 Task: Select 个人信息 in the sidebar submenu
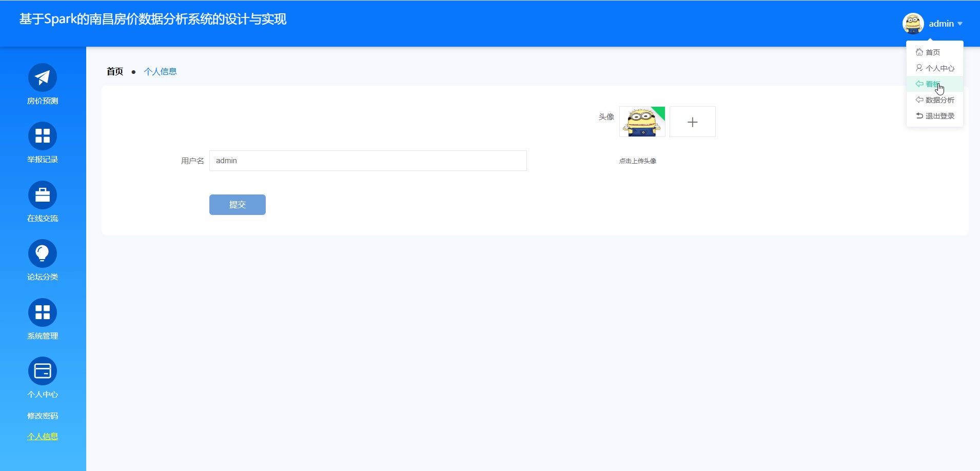[43, 437]
